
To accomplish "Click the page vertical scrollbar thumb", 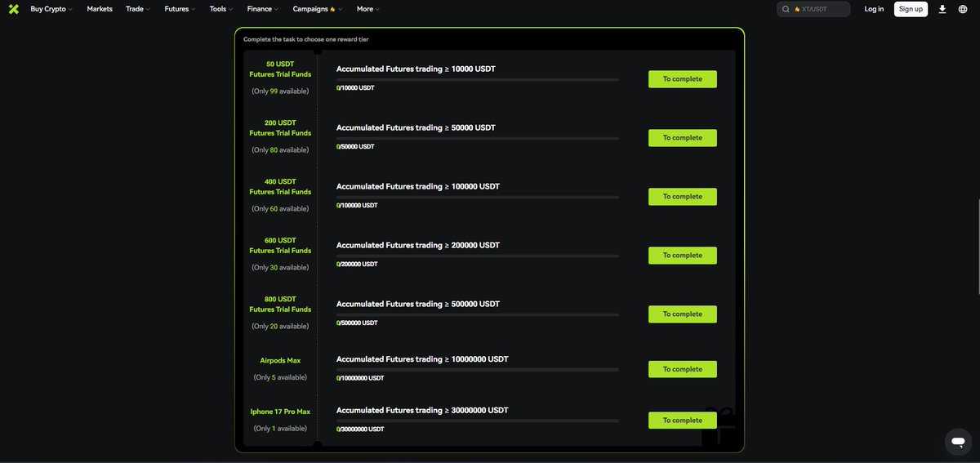I will click(x=978, y=245).
